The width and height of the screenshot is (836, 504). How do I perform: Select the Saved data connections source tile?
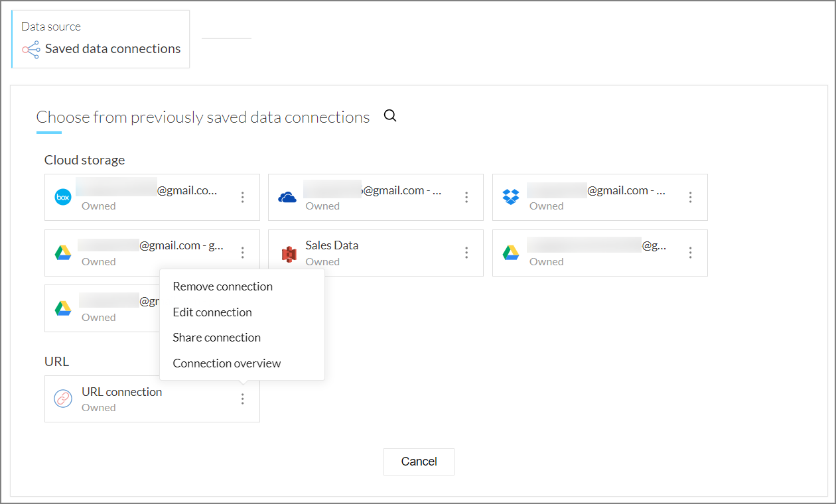tap(101, 39)
